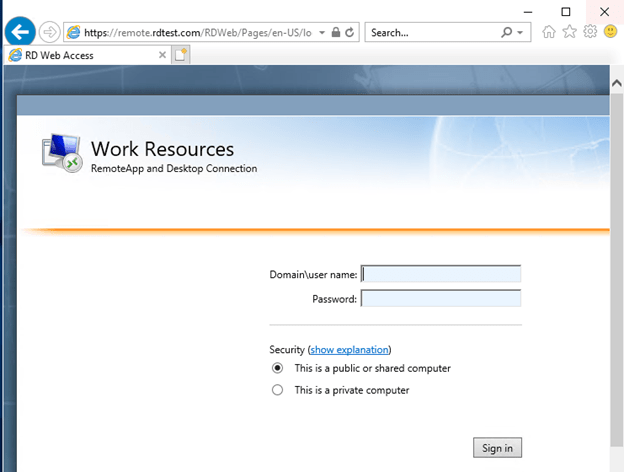
Task: Open the Tools gear icon
Action: [590, 32]
